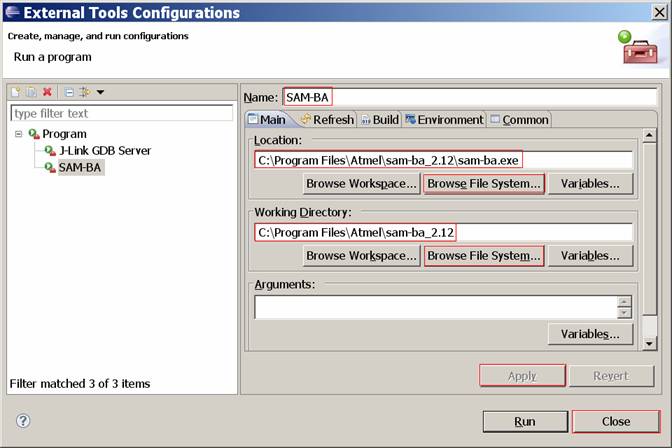Click the Working Directory path field

tap(443, 232)
